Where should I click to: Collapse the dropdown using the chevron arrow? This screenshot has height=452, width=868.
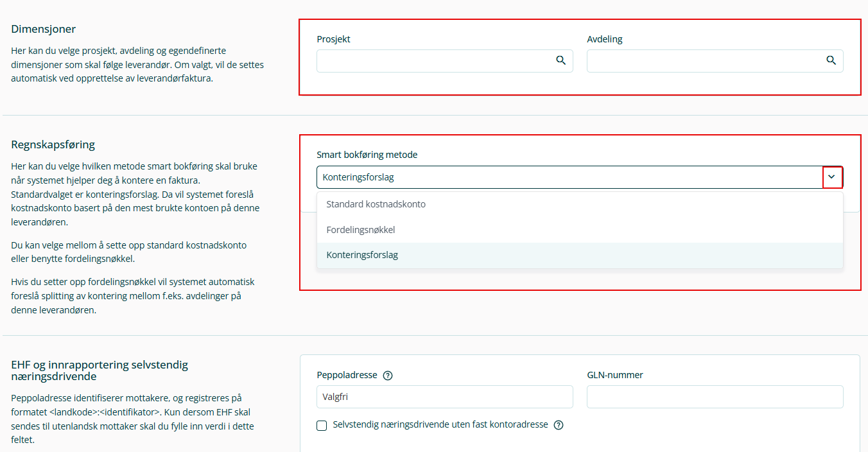(832, 177)
